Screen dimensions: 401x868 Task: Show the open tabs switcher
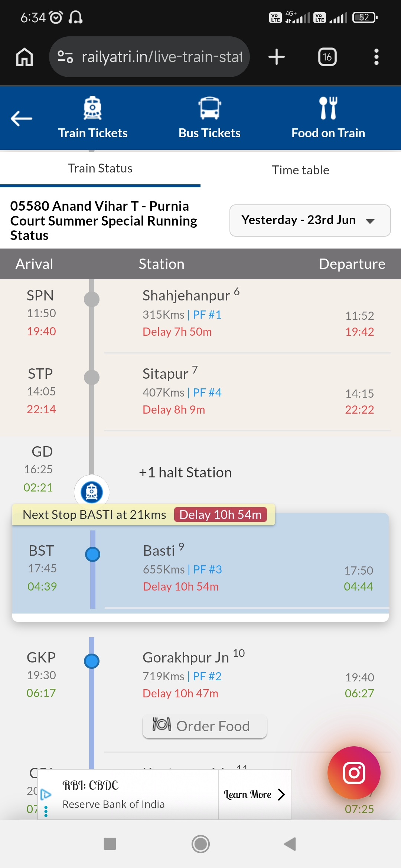point(327,57)
